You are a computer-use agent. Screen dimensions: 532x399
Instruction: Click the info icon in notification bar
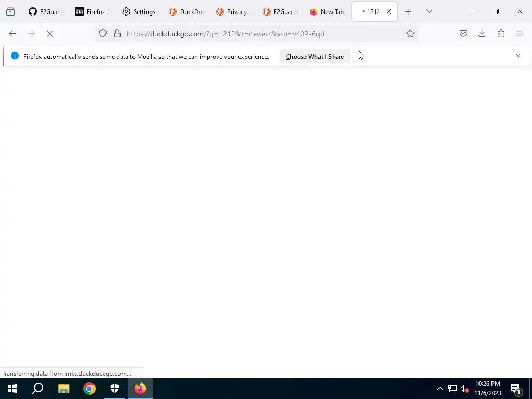[x=15, y=56]
